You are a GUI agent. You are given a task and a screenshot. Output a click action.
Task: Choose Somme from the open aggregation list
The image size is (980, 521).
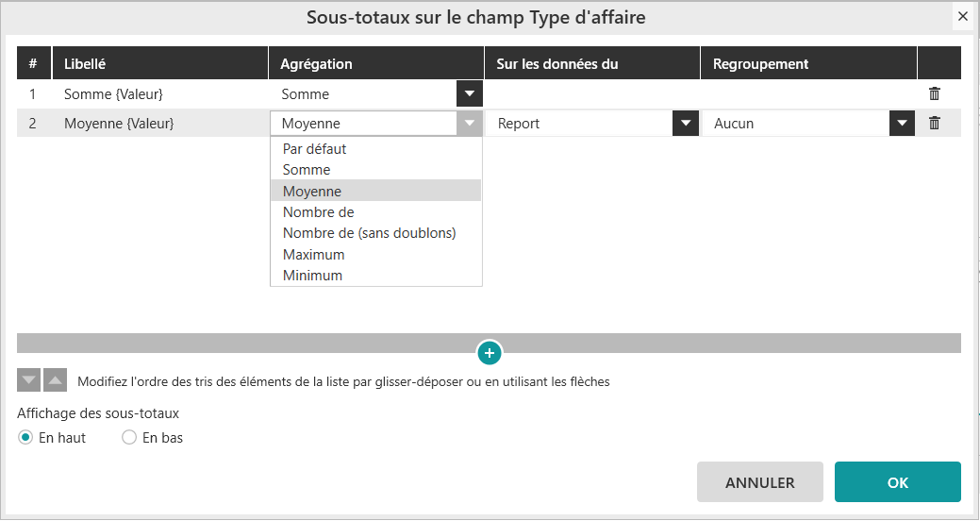coord(307,170)
